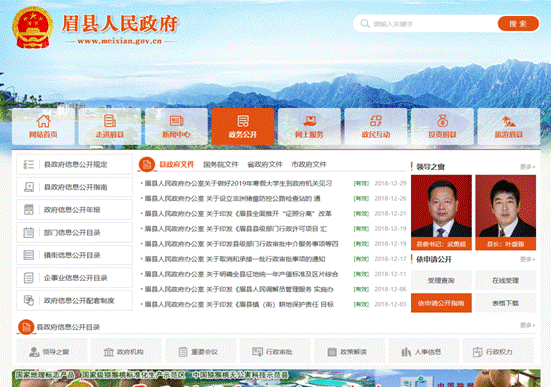Click the 投资眉县 money bag icon
The height and width of the screenshot is (387, 551).
[x=442, y=121]
